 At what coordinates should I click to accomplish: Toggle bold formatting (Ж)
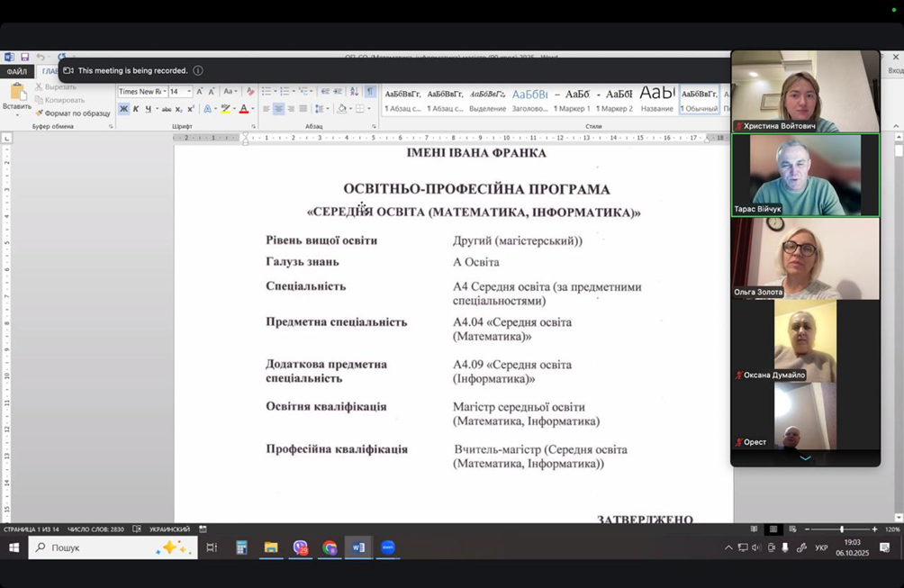124,109
